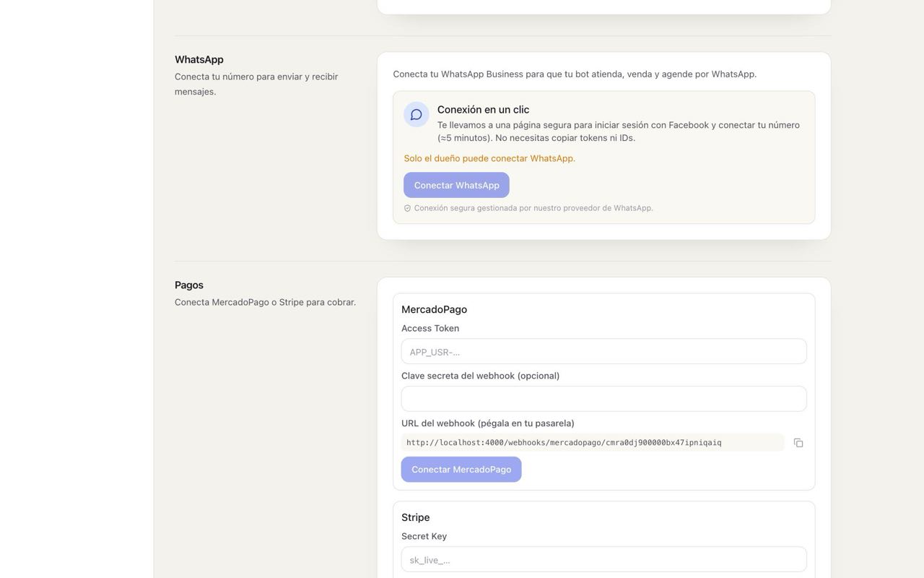Viewport: 924px width, 578px height.
Task: Focus the Clave secreta del webhook field
Action: [x=603, y=399]
